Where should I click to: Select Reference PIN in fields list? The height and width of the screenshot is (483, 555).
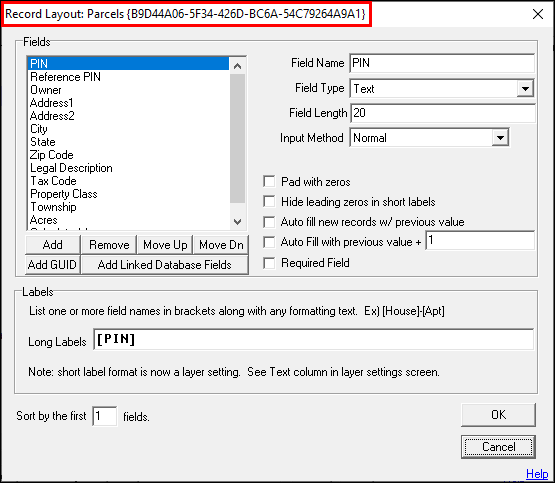point(128,77)
